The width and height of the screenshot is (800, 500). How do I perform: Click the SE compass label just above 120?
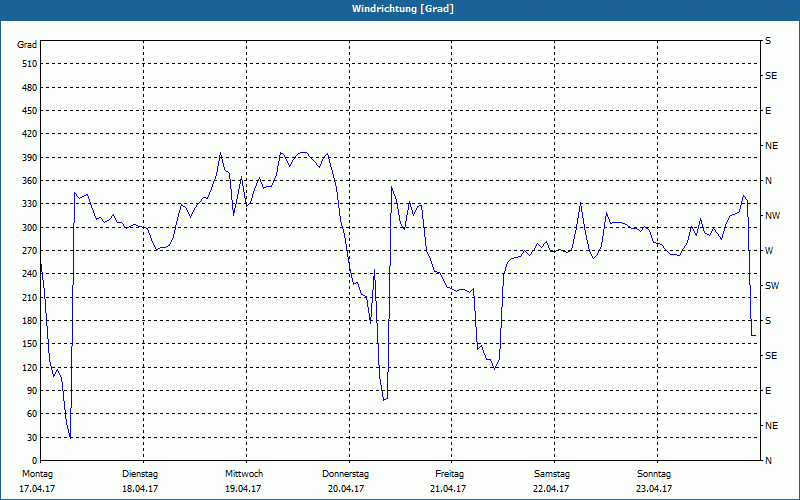[771, 356]
